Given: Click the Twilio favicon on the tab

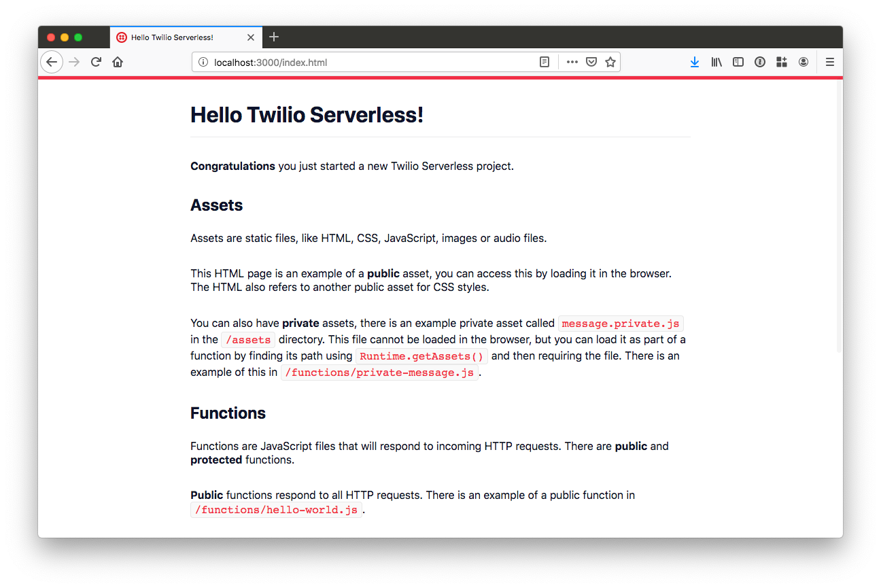Looking at the screenshot, I should tap(122, 37).
